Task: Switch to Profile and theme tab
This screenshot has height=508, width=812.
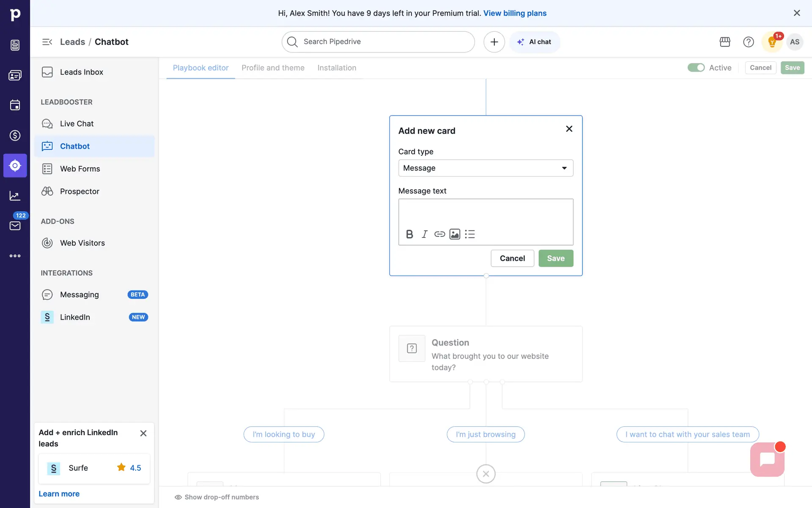Action: point(273,68)
